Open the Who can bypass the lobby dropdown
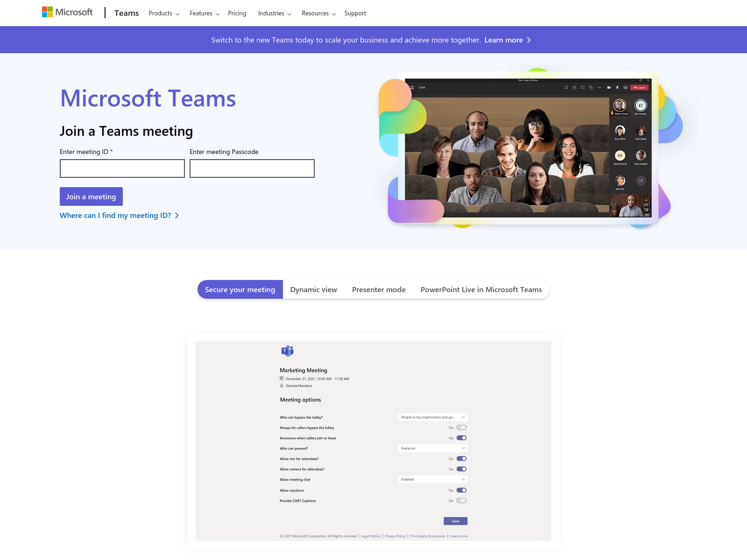Screen dimensions: 747x560 click(433, 417)
